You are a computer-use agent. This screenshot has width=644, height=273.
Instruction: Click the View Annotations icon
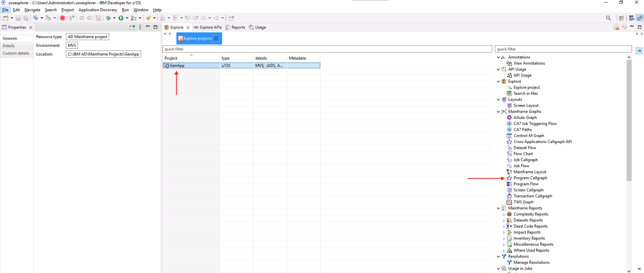pyautogui.click(x=509, y=63)
